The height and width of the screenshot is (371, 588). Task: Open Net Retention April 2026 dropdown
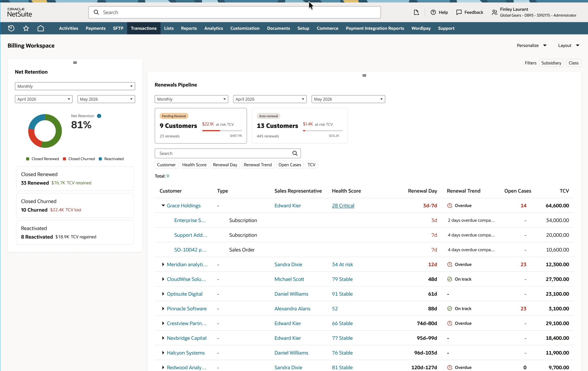[x=44, y=99]
